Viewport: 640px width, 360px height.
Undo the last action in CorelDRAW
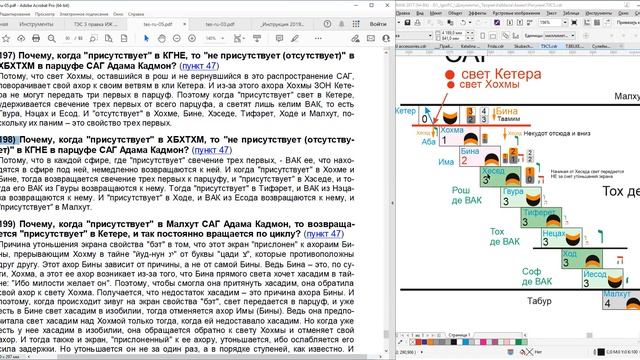point(463,22)
